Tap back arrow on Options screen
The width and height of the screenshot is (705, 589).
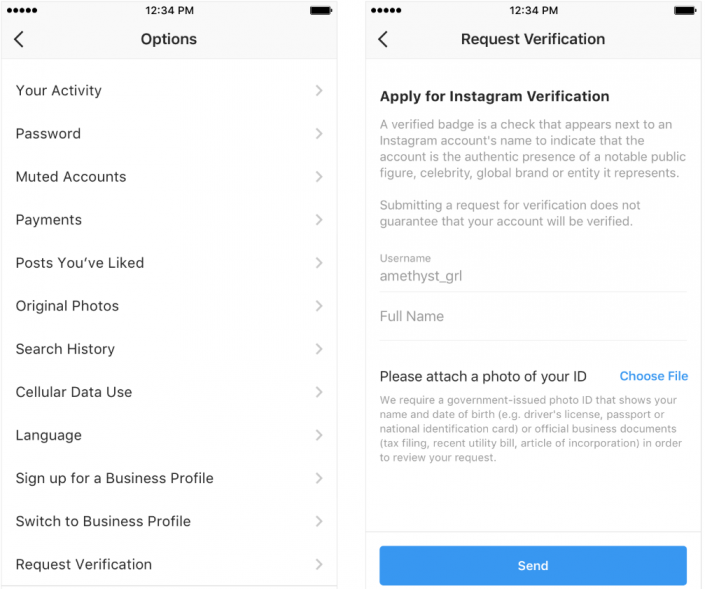[x=19, y=40]
